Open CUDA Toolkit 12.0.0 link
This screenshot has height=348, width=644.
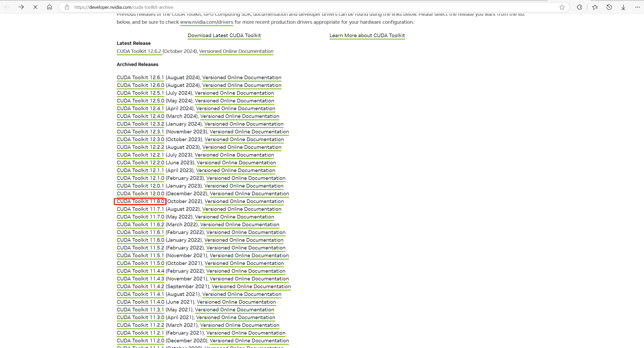[140, 193]
